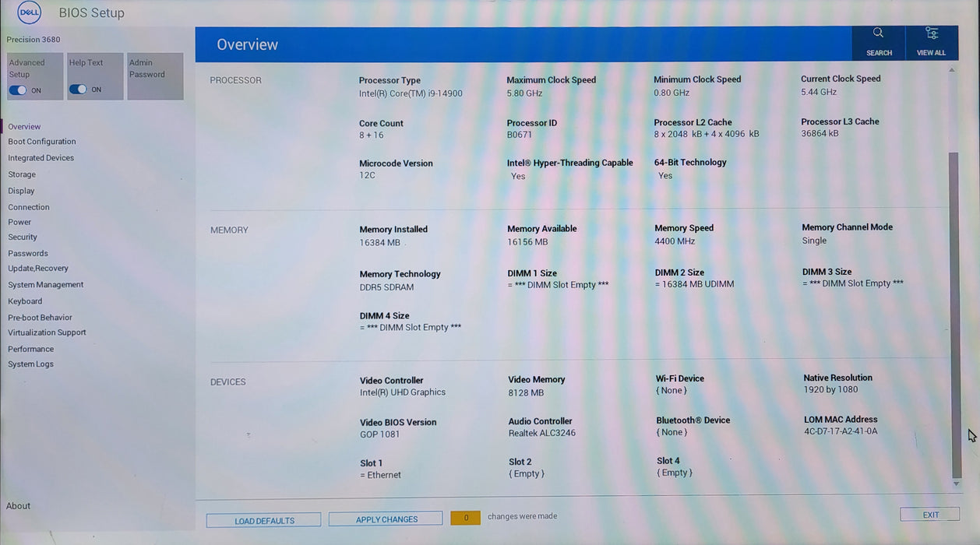The width and height of the screenshot is (980, 545).
Task: Open the Admin Password tile
Action: point(155,76)
